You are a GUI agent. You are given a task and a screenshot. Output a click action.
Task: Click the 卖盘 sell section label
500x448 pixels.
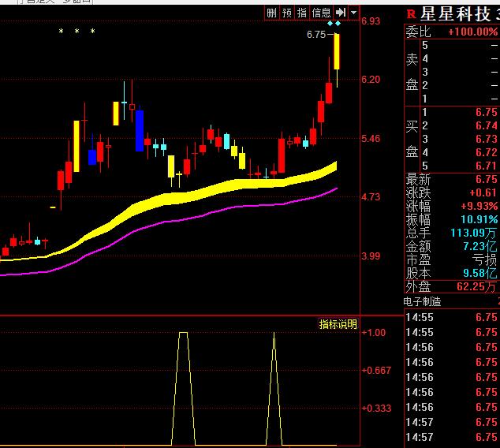click(x=412, y=73)
